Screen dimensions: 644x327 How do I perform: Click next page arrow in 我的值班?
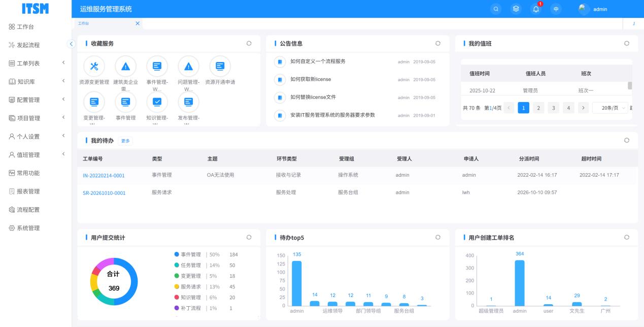[x=583, y=108]
